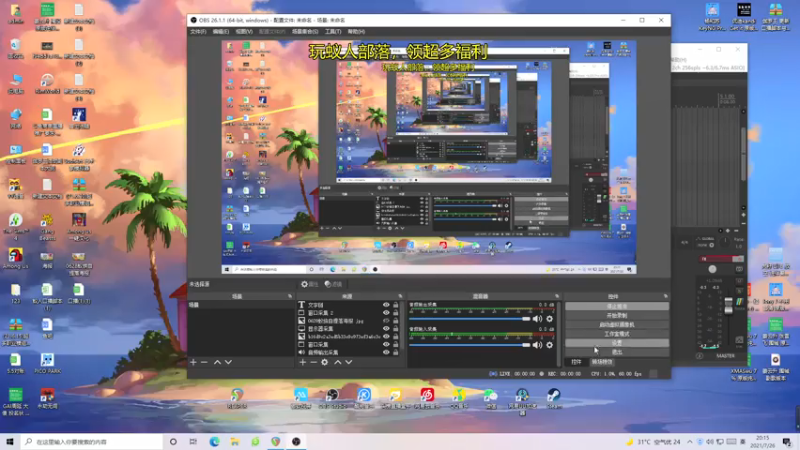Switch to the 转场特效 tab
The width and height of the screenshot is (800, 450).
(x=602, y=362)
